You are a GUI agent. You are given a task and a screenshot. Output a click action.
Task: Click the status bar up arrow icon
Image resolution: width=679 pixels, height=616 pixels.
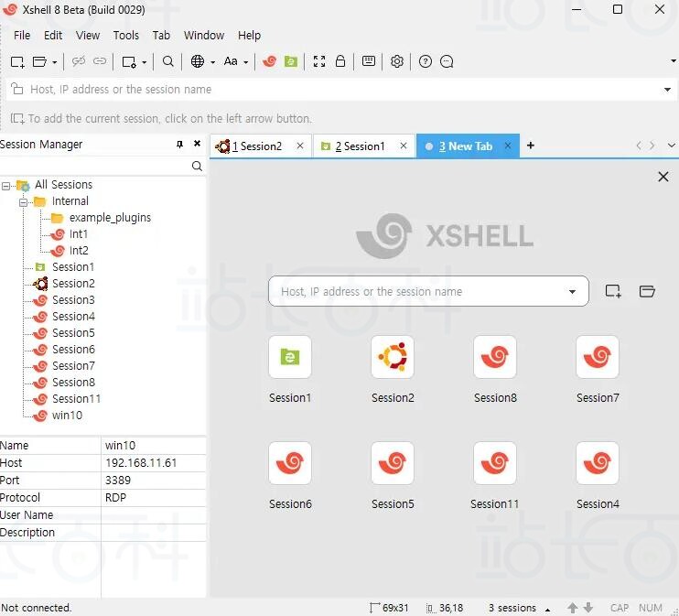tap(573, 608)
